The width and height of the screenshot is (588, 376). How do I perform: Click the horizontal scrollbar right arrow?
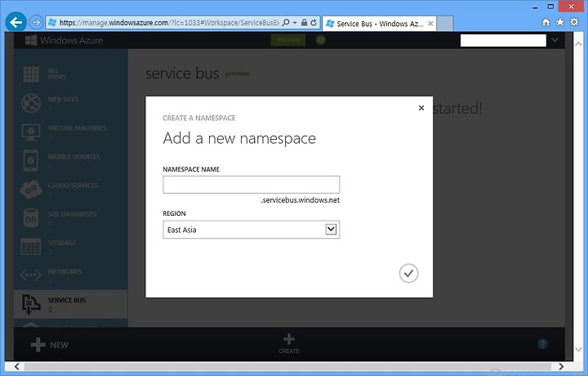561,366
